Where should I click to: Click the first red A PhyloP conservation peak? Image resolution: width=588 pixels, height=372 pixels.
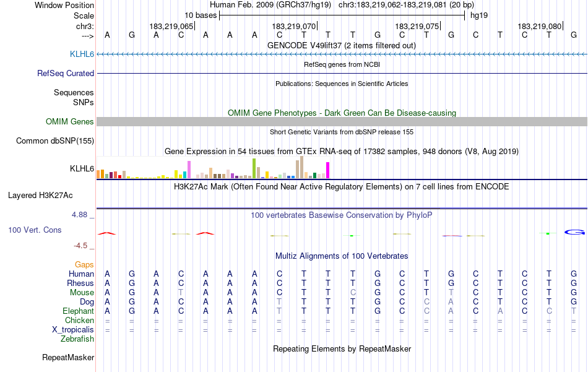[107, 233]
